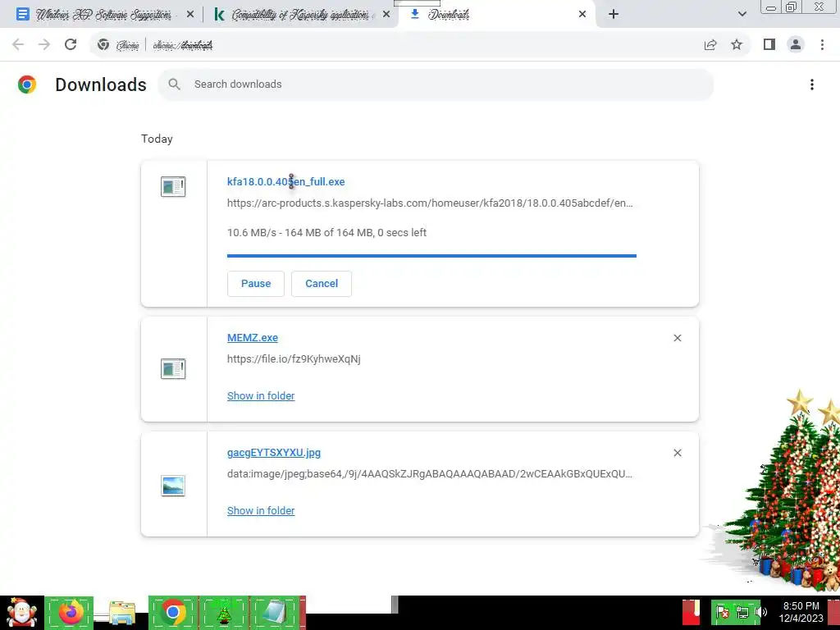This screenshot has width=840, height=630.
Task: Focus the Search downloads field
Action: [436, 84]
